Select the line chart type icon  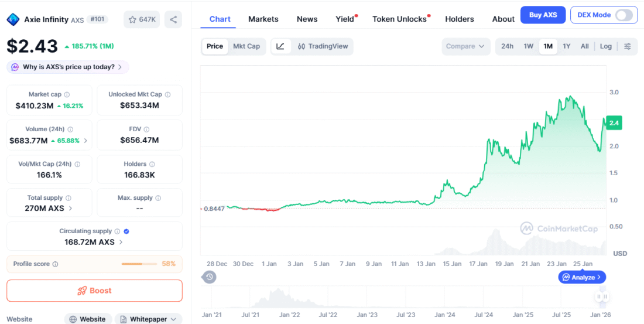point(280,46)
